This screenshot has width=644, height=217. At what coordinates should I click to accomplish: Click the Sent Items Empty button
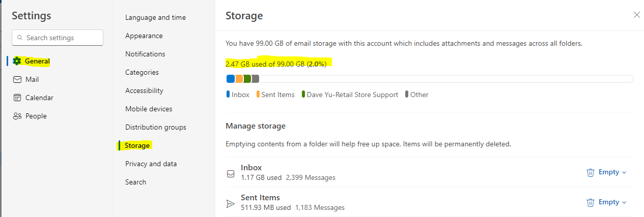pyautogui.click(x=608, y=202)
